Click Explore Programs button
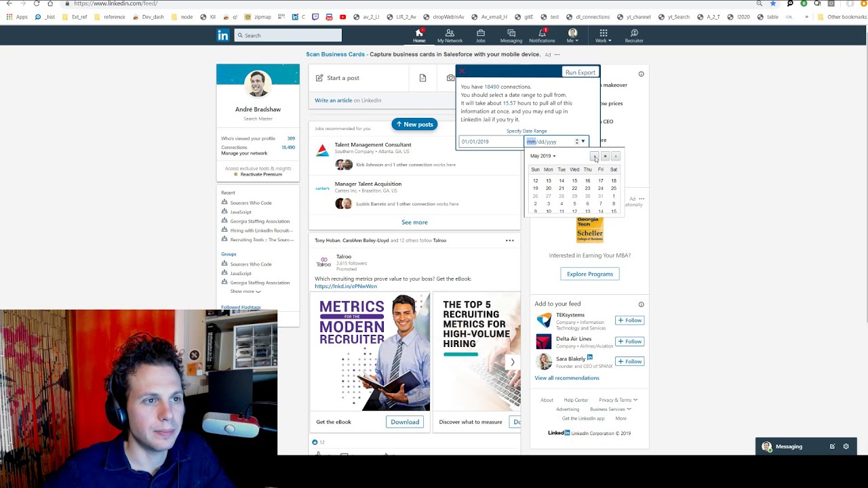The width and height of the screenshot is (868, 488). coord(590,274)
